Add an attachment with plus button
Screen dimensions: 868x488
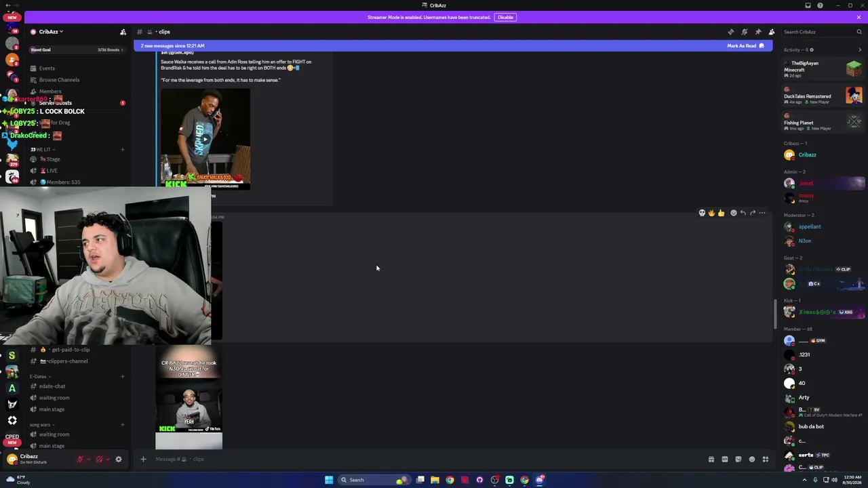pyautogui.click(x=143, y=460)
